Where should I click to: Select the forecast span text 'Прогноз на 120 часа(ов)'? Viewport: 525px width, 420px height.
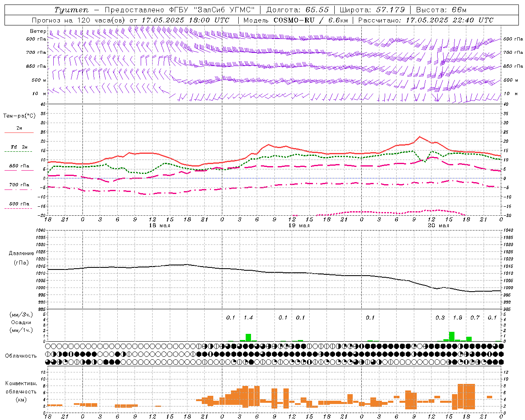79,20
